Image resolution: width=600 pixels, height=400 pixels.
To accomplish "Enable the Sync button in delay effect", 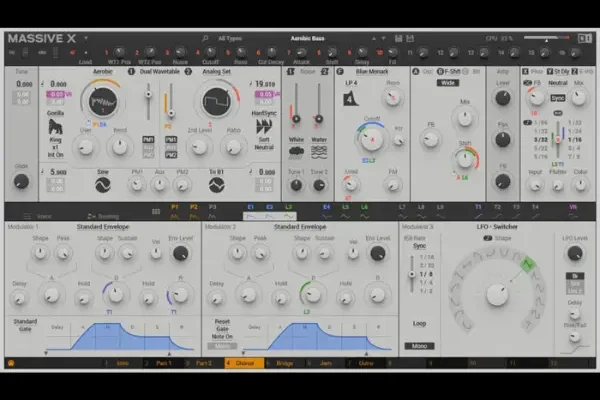I will [x=557, y=99].
